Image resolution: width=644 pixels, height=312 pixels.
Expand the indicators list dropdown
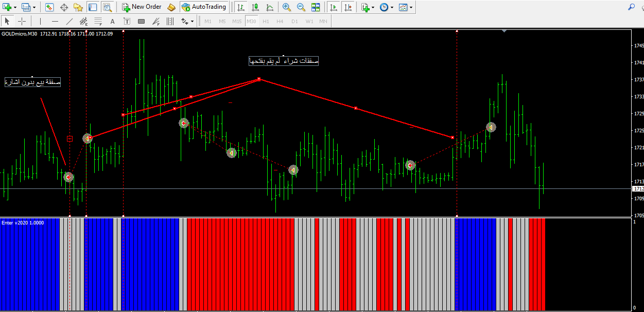(x=372, y=7)
